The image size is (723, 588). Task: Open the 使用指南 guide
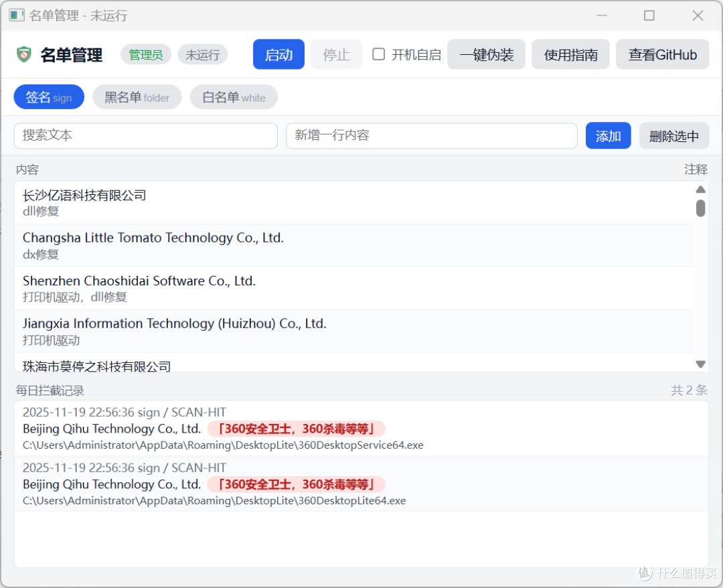pos(570,54)
